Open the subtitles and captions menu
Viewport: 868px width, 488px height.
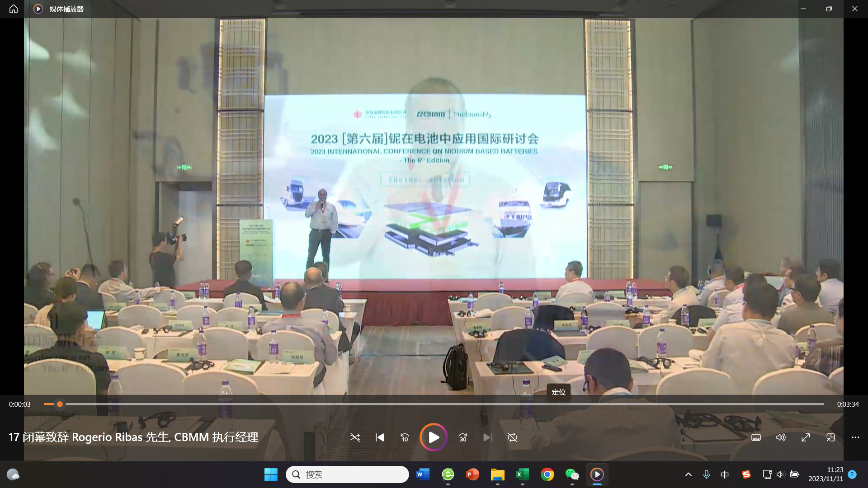pyautogui.click(x=756, y=437)
